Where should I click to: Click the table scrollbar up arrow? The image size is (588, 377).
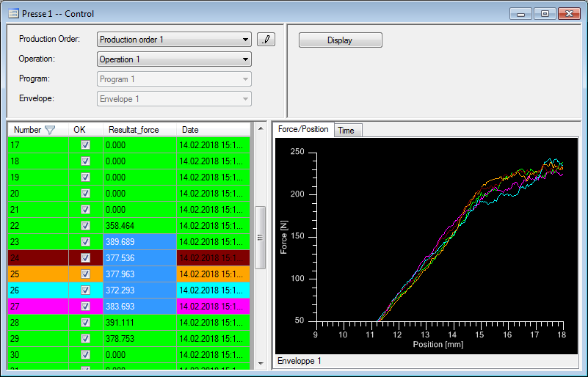coord(261,128)
